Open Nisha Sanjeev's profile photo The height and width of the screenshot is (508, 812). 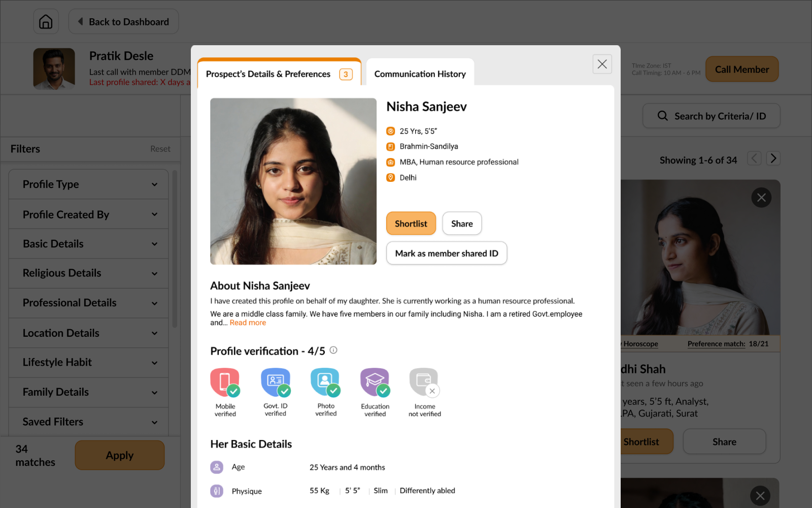point(293,181)
